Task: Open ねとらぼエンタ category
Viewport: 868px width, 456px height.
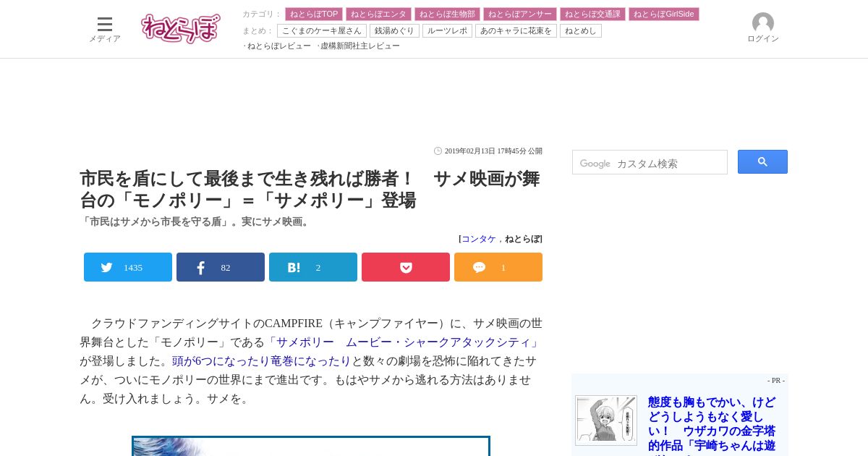Action: coord(378,14)
